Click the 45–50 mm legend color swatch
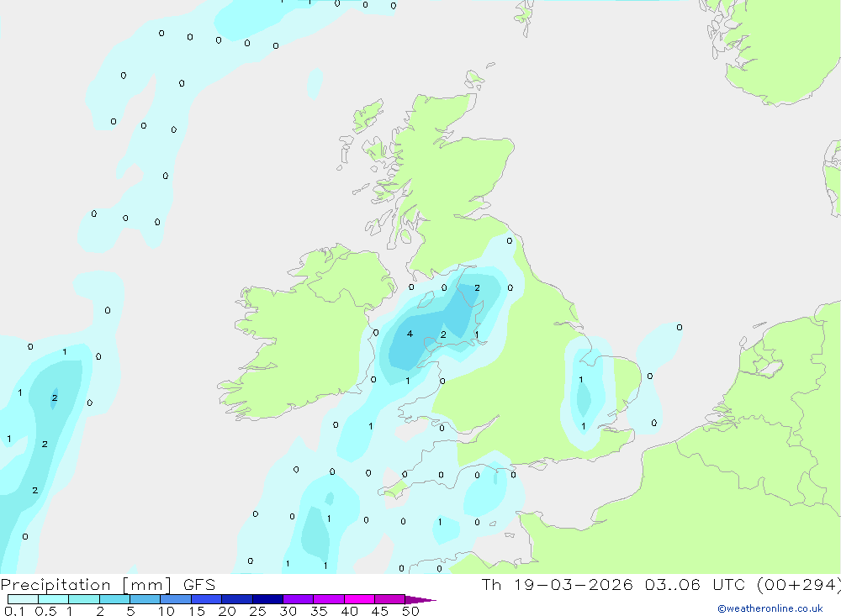Image resolution: width=841 pixels, height=616 pixels. click(x=389, y=599)
